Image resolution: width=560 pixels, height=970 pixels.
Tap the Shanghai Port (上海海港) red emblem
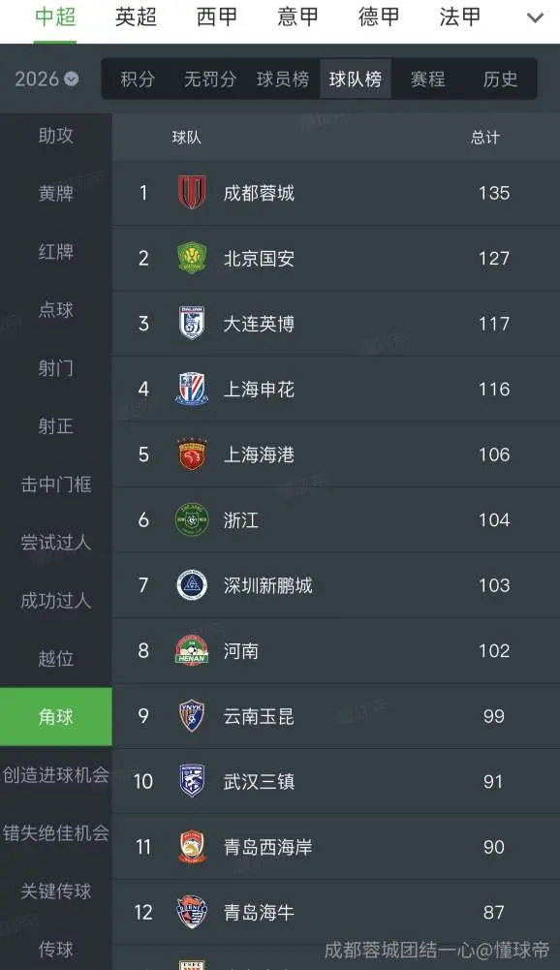[192, 454]
